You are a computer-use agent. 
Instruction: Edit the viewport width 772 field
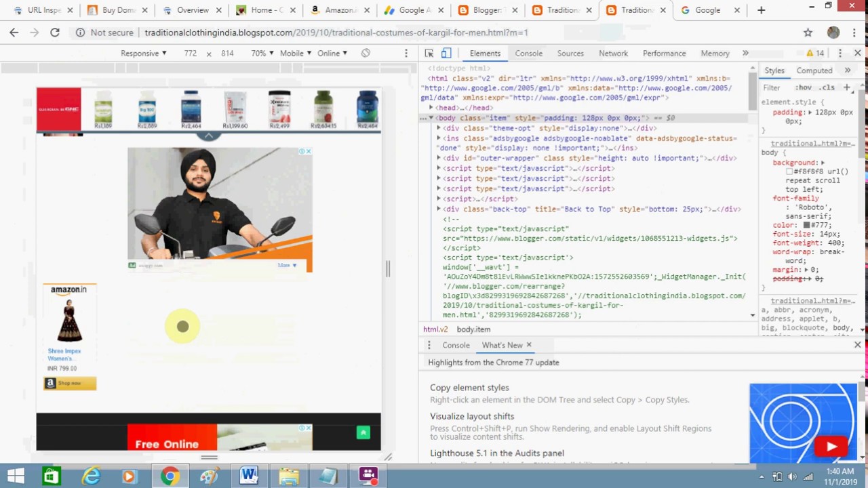pyautogui.click(x=190, y=53)
